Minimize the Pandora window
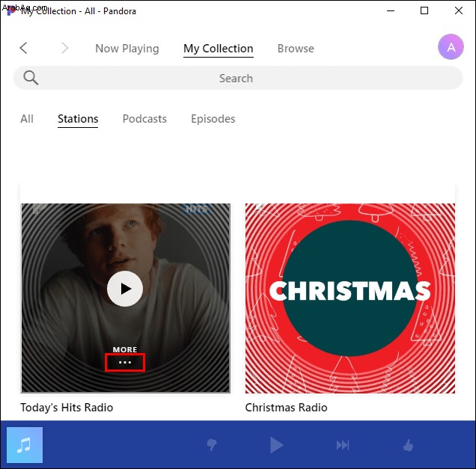The image size is (476, 469). pos(391,10)
